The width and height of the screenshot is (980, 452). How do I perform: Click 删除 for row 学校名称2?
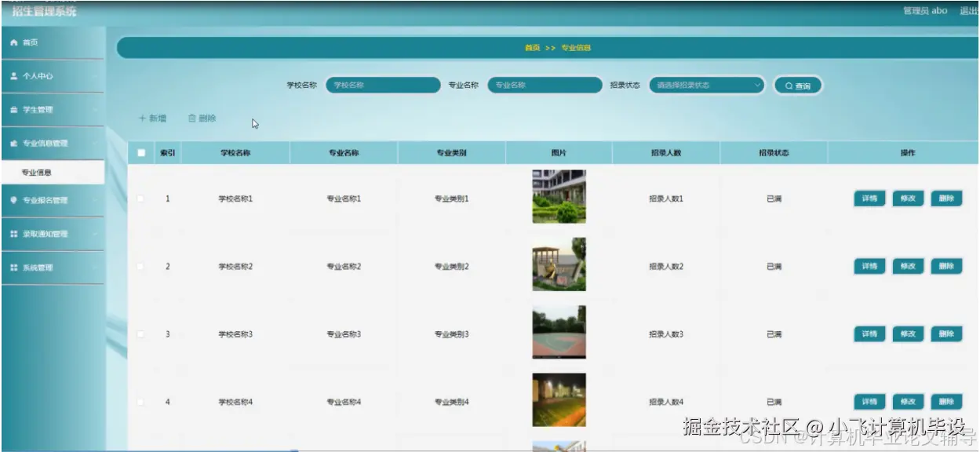(946, 267)
